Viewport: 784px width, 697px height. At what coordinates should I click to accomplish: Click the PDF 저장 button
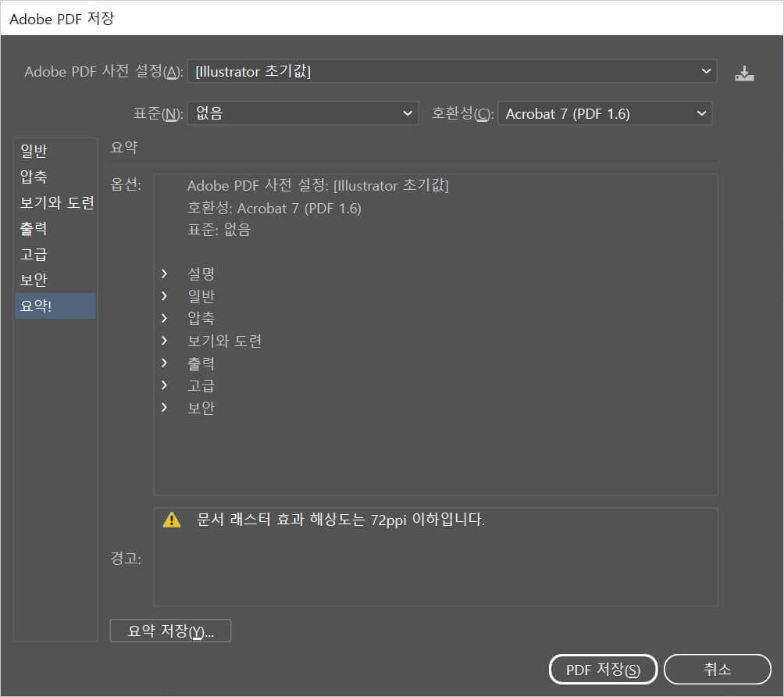coord(603,670)
